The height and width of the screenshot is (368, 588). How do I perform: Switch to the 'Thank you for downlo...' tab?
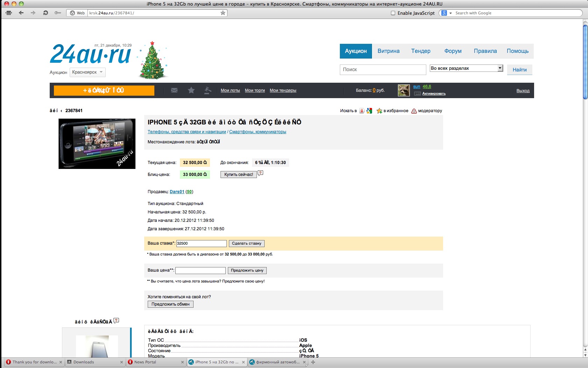click(x=34, y=362)
